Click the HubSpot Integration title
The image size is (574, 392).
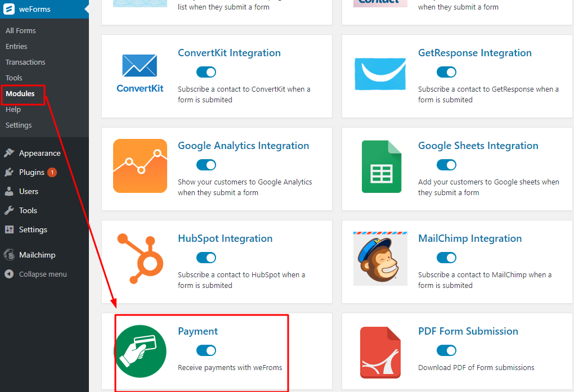click(225, 238)
